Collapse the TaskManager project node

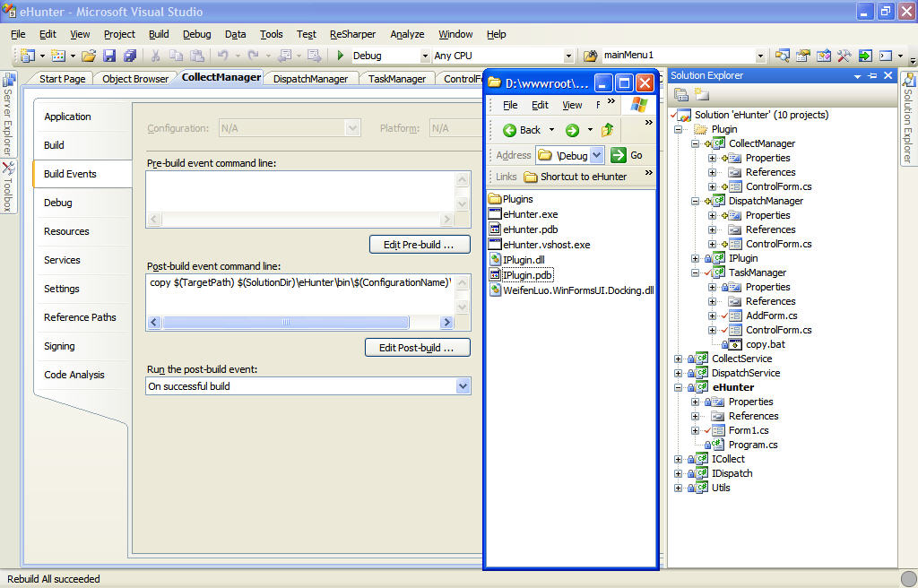(695, 272)
